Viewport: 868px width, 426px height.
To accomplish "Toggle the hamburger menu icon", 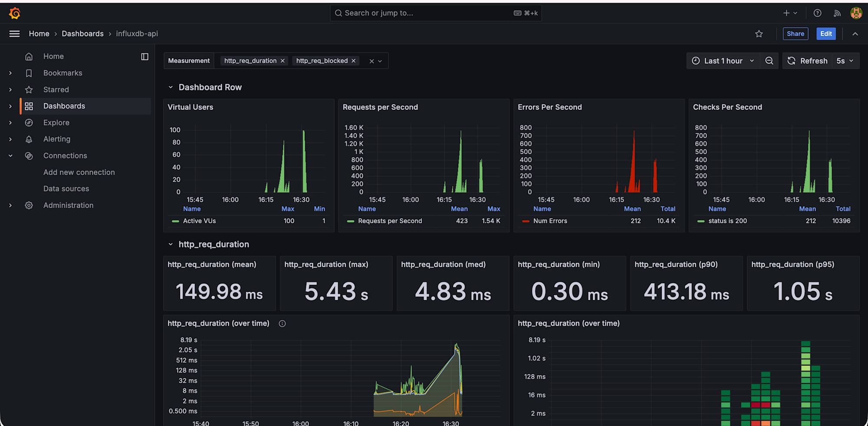I will coord(14,34).
